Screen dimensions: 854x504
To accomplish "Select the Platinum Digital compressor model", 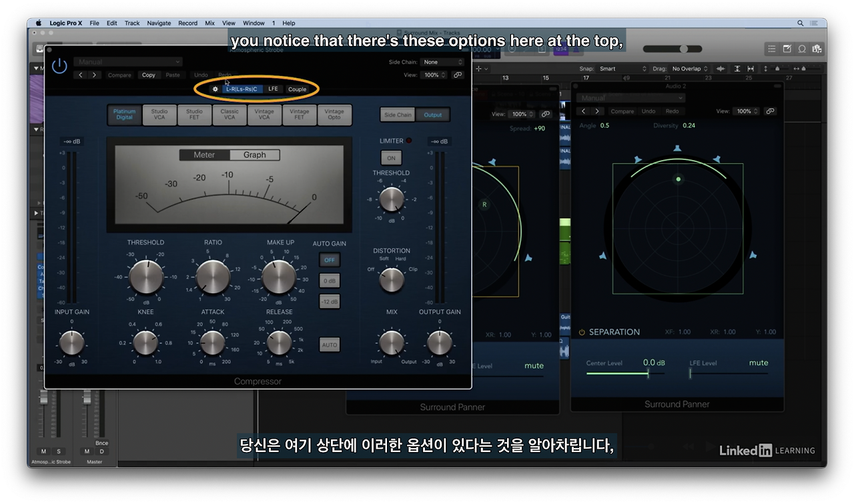I will pos(124,115).
